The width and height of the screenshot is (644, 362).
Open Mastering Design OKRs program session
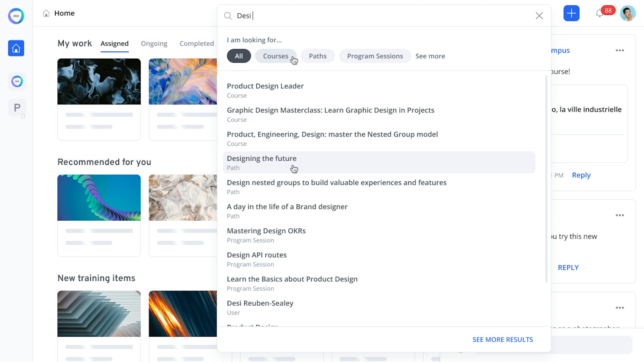[379, 235]
